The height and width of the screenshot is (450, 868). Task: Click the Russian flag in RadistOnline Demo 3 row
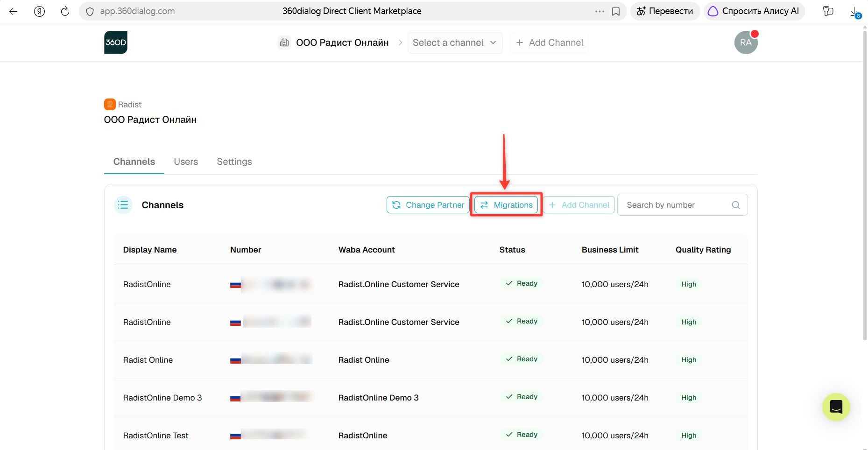tap(235, 398)
